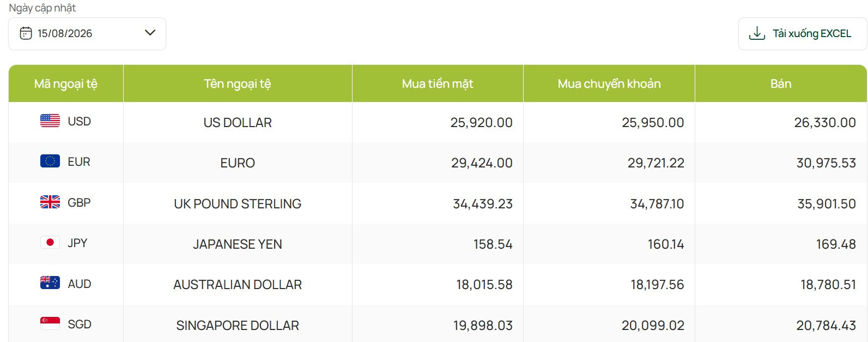Click the Euro flag icon
Screen dimensions: 868x342
50,161
